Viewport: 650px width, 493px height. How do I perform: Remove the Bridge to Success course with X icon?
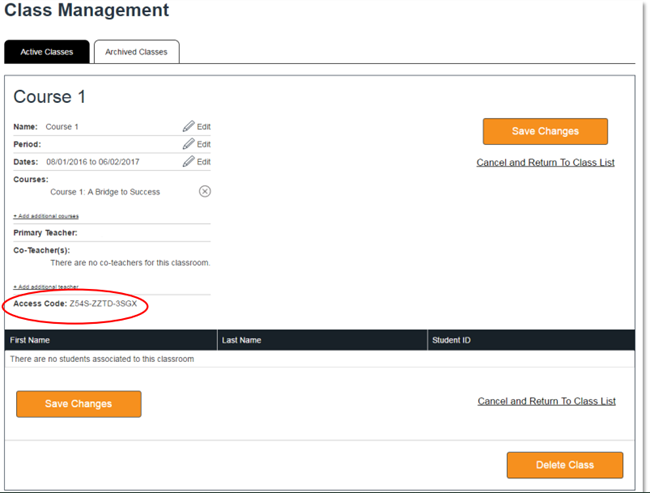coord(205,191)
